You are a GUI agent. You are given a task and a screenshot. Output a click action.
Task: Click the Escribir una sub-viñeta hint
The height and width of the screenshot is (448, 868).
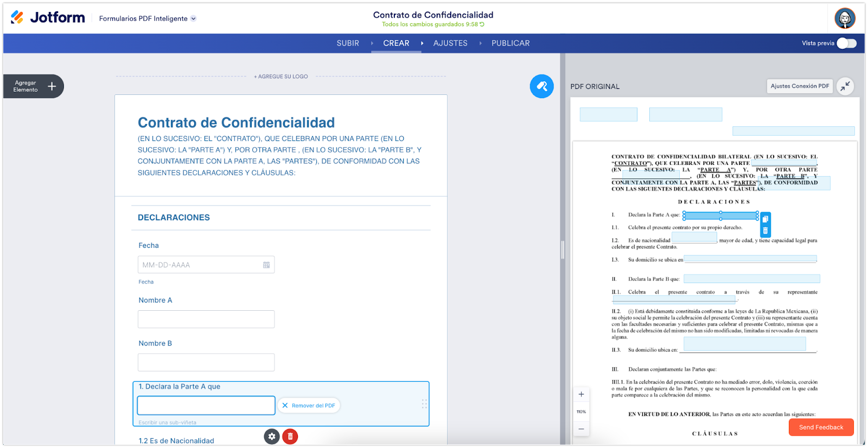(x=168, y=423)
